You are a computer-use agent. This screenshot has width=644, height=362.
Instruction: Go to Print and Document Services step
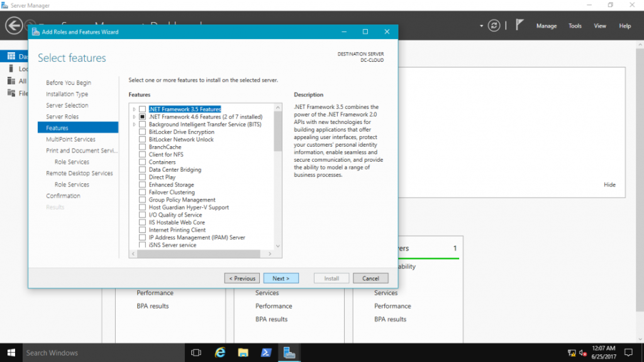click(82, 150)
